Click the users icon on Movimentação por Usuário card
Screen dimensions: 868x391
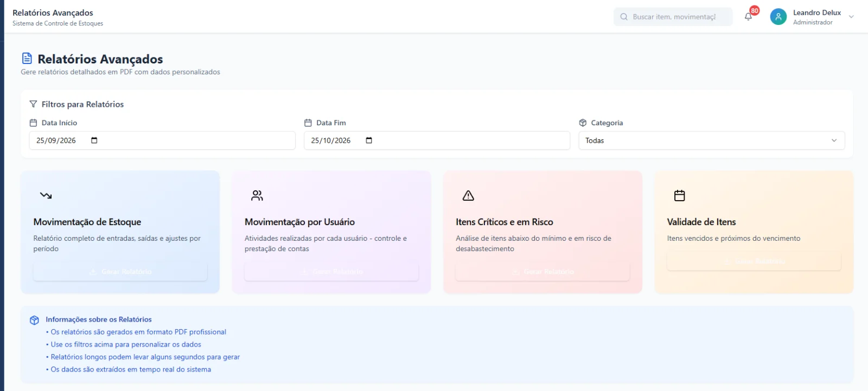pos(257,196)
